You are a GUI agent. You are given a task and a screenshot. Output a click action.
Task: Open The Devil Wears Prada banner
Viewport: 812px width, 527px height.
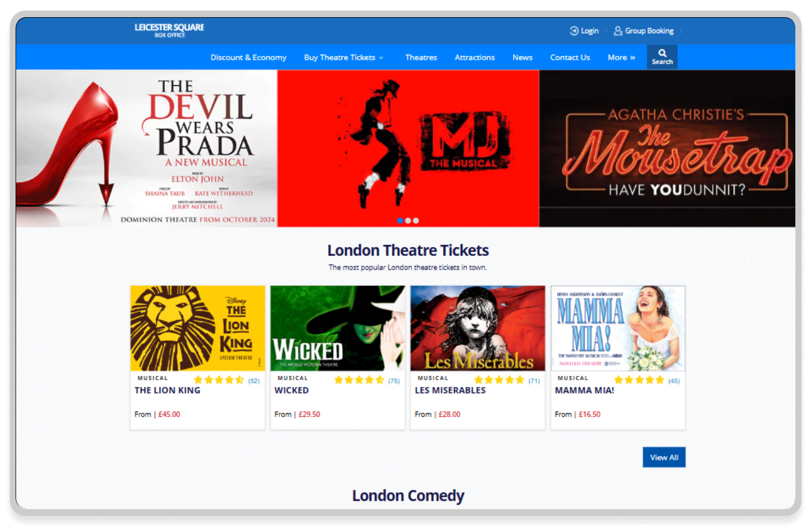147,149
